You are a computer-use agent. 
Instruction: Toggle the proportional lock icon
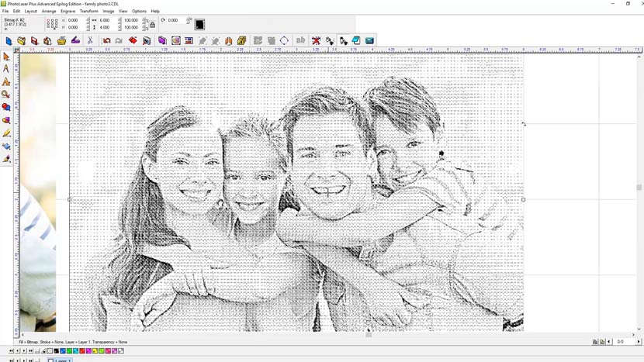point(152,24)
